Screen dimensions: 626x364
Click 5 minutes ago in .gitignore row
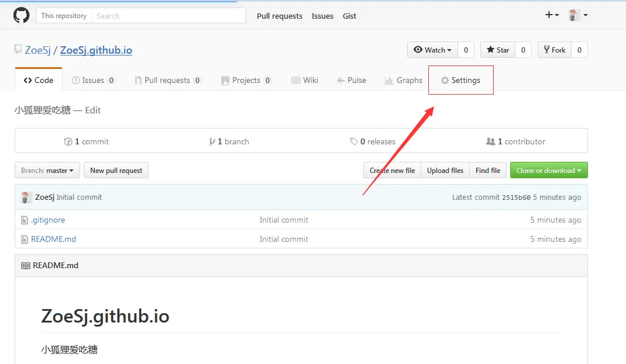(556, 220)
